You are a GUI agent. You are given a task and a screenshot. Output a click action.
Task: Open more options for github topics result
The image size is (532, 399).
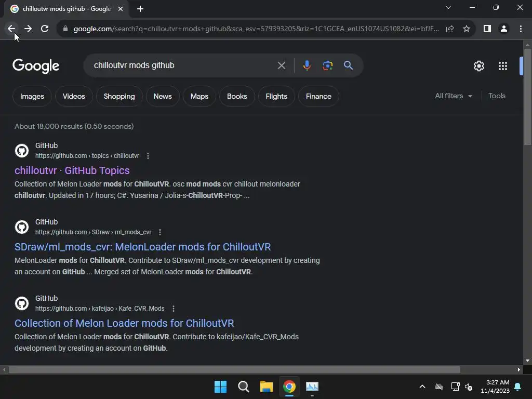[x=148, y=156]
